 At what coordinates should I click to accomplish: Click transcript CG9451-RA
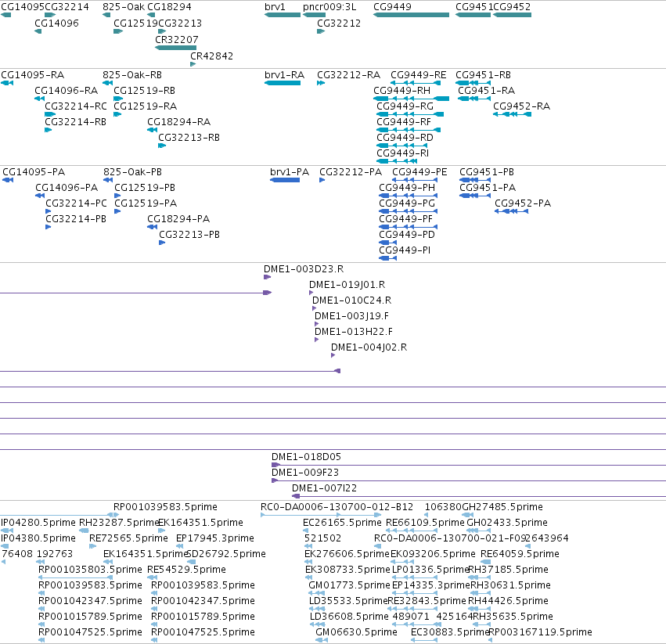pos(486,91)
